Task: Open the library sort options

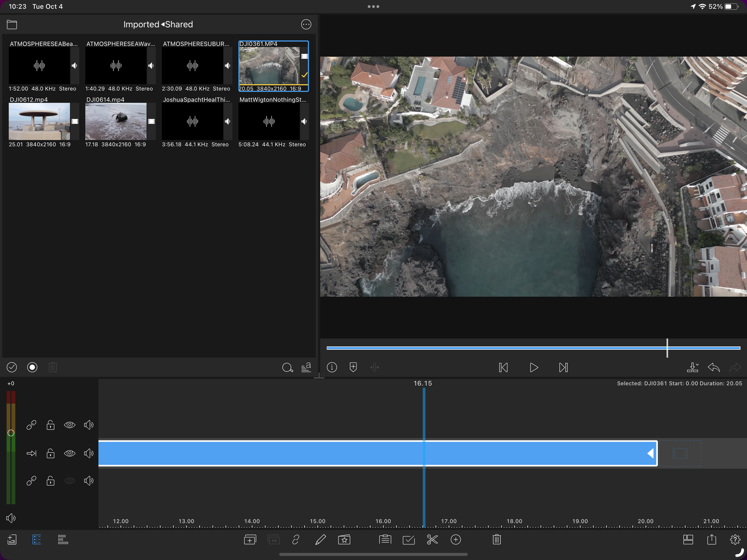Action: click(306, 367)
